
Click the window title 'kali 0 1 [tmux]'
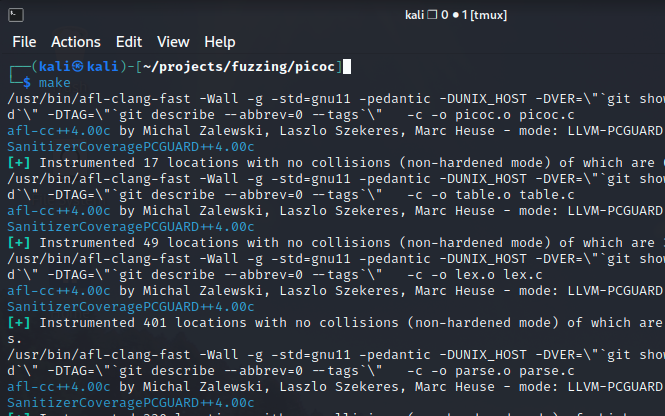tap(456, 15)
